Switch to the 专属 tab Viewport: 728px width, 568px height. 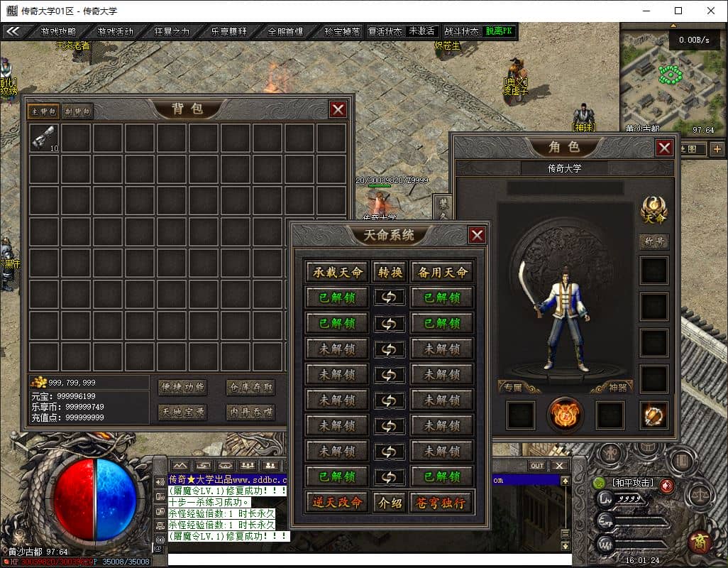[x=512, y=388]
